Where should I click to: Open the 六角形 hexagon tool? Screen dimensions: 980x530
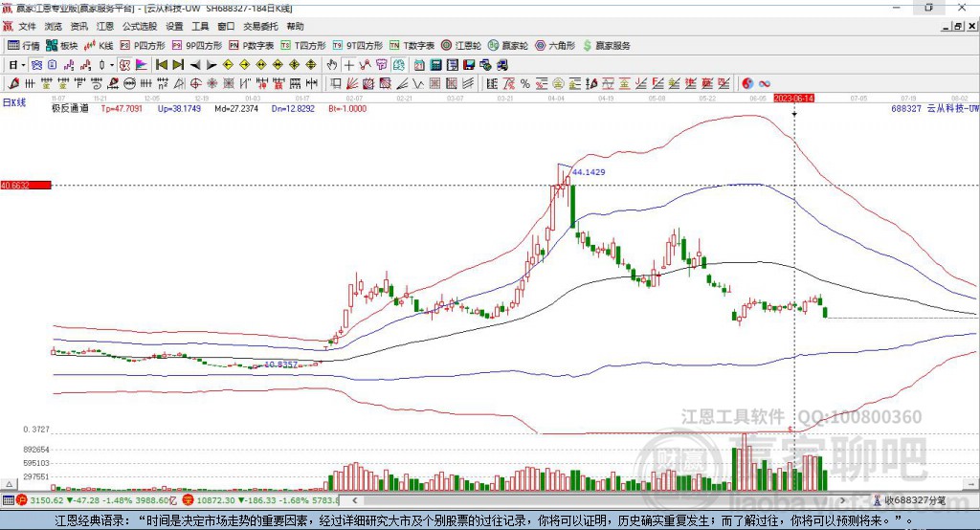(x=555, y=46)
